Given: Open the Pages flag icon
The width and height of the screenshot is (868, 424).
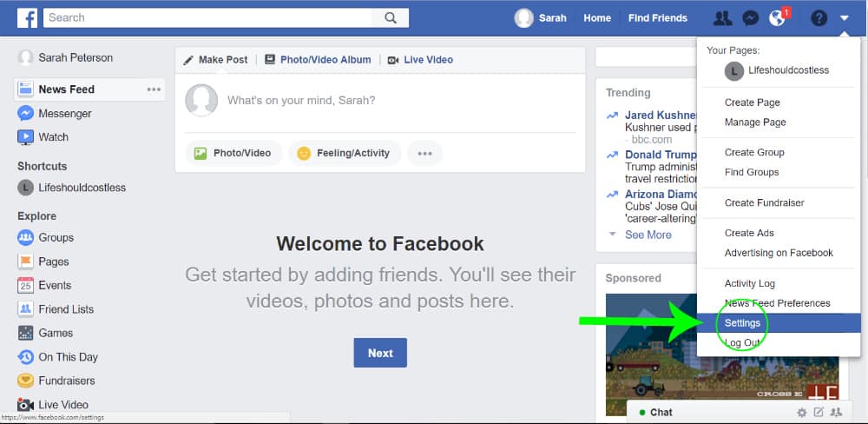Looking at the screenshot, I should 25,261.
